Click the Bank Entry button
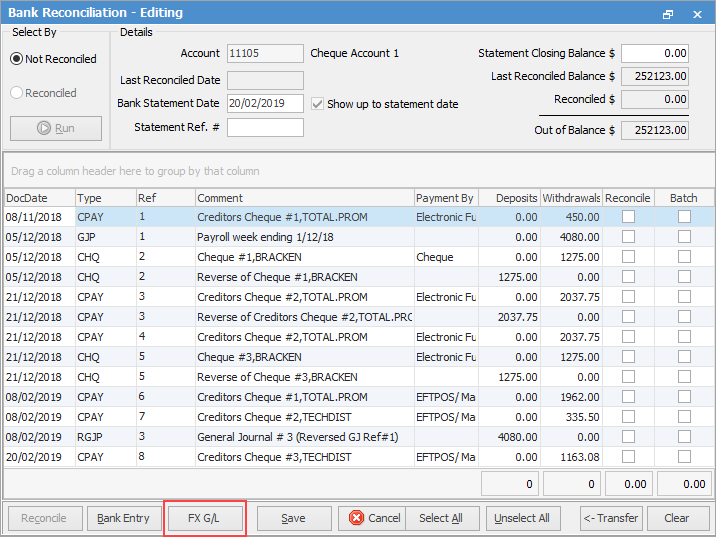Screen dimensions: 716x537 [124, 518]
